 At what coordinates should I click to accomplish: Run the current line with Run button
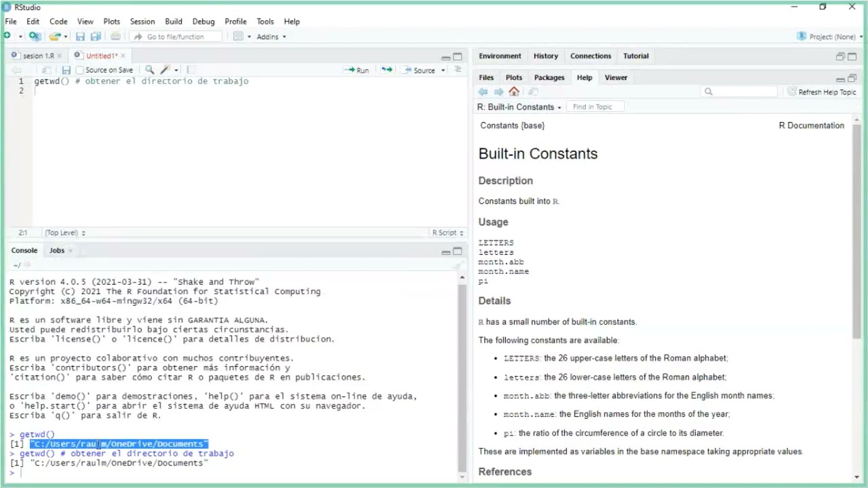(x=357, y=70)
